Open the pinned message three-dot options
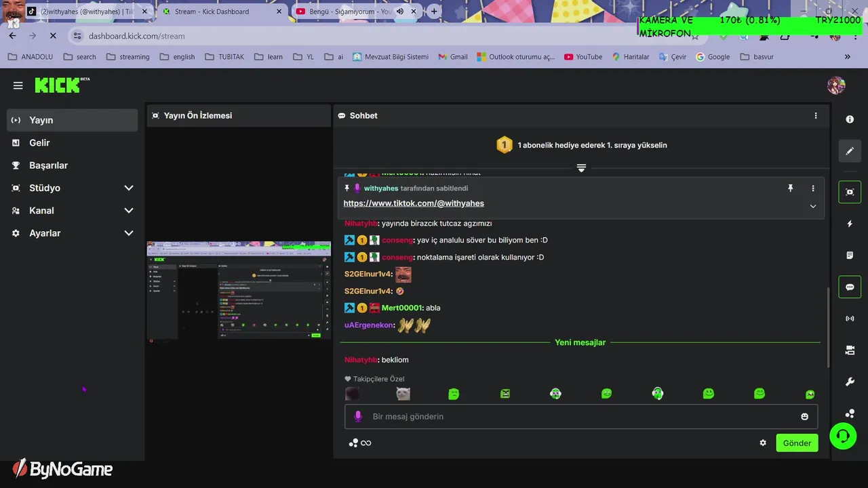This screenshot has width=868, height=488. (813, 188)
